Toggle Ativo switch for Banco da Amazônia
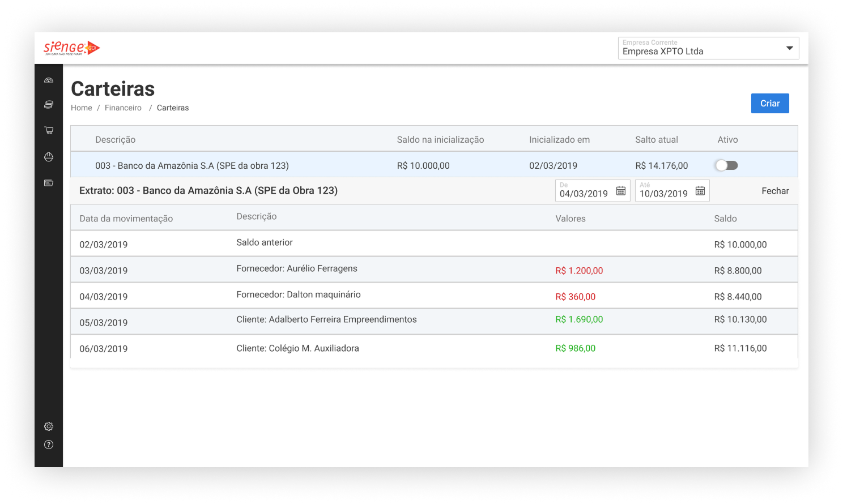Screen dimensions: 843x504 [726, 165]
